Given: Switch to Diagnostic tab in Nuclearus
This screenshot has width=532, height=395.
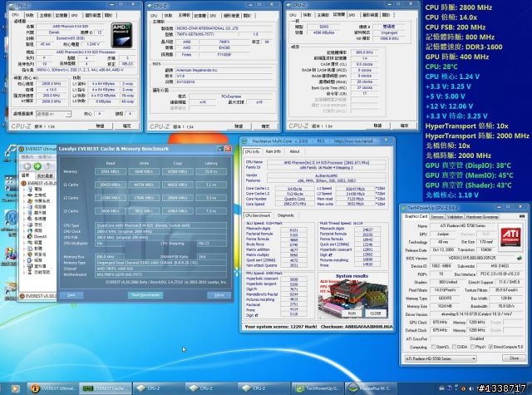Looking at the screenshot, I should (x=286, y=215).
